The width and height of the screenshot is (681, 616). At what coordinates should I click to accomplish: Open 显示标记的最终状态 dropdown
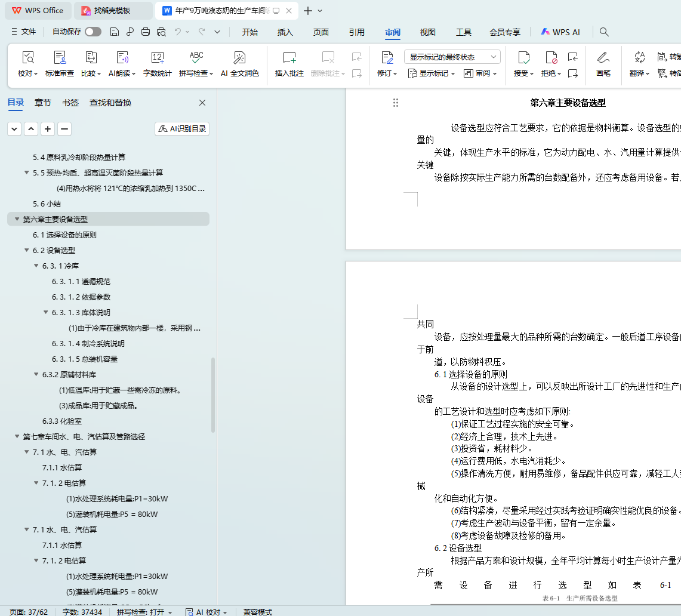452,57
